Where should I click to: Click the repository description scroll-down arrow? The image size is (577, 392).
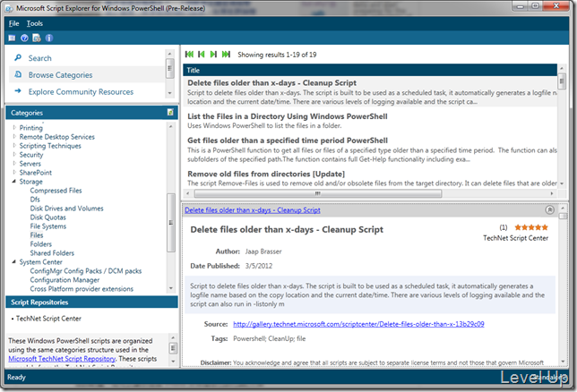(173, 361)
